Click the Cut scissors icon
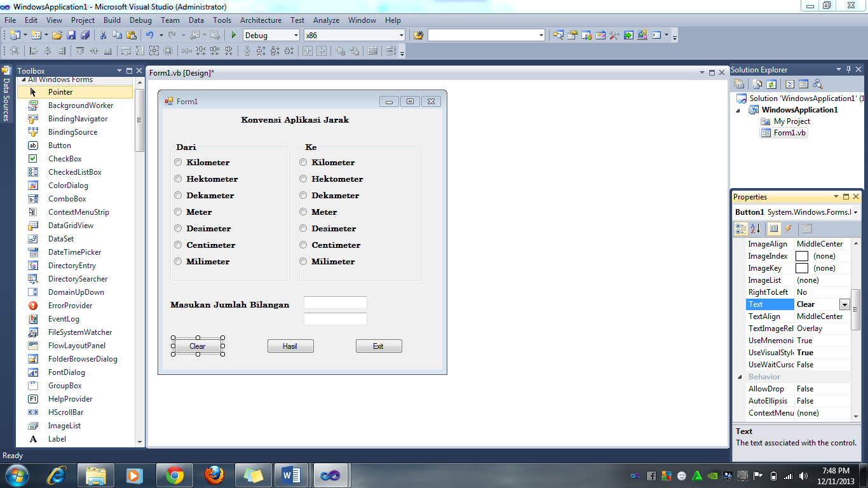This screenshot has width=868, height=488. click(103, 36)
